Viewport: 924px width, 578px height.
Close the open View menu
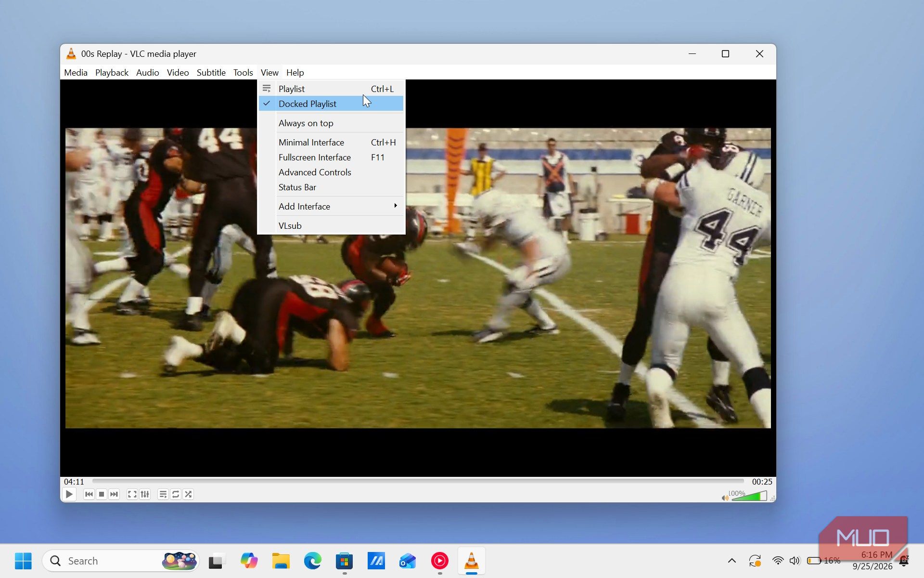(x=269, y=73)
